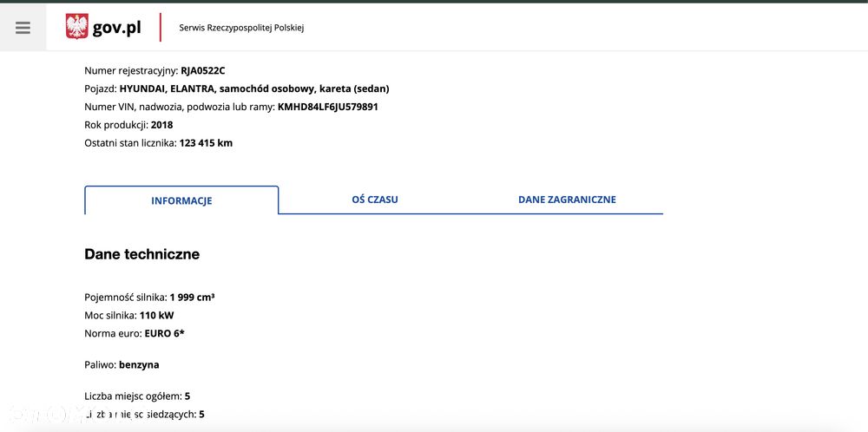Click Liczba miejsc ogółem value 5
The width and height of the screenshot is (868, 432).
point(187,396)
